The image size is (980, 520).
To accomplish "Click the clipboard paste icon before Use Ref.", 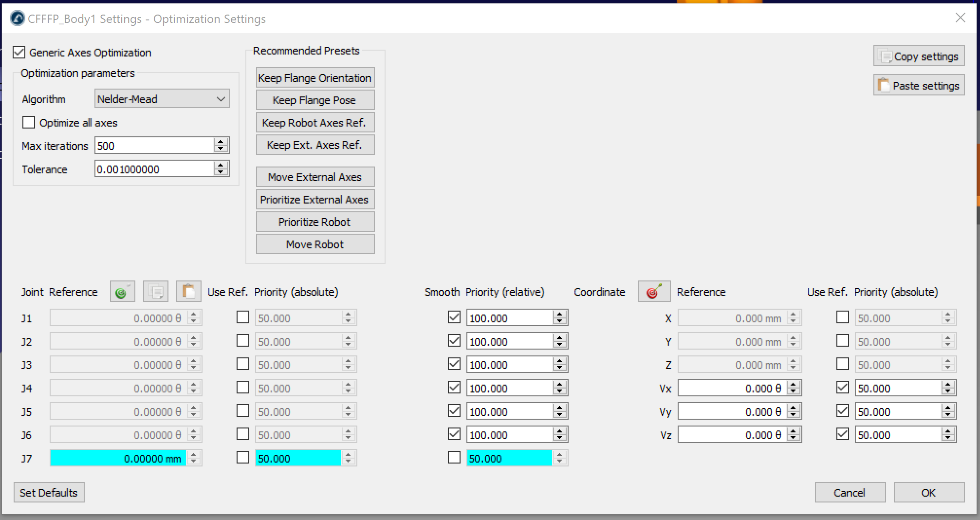I will (188, 292).
